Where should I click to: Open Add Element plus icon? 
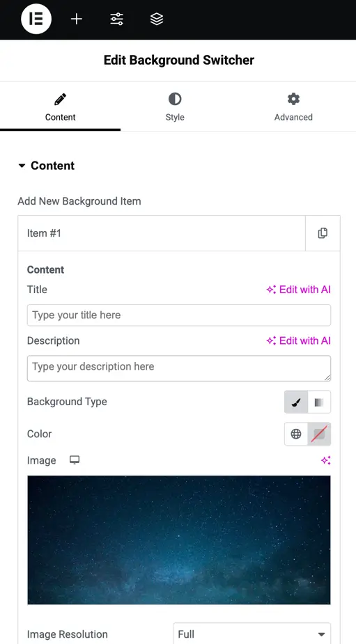pos(77,19)
